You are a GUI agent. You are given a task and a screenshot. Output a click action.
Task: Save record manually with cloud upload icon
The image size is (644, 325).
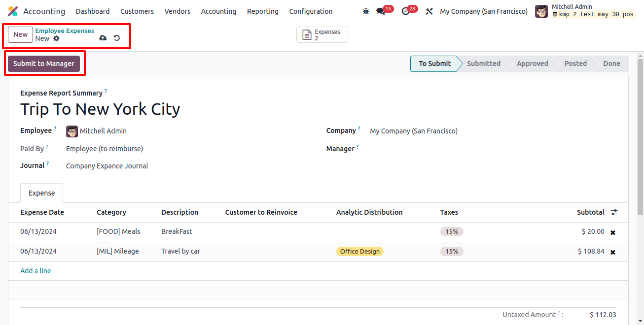point(103,38)
